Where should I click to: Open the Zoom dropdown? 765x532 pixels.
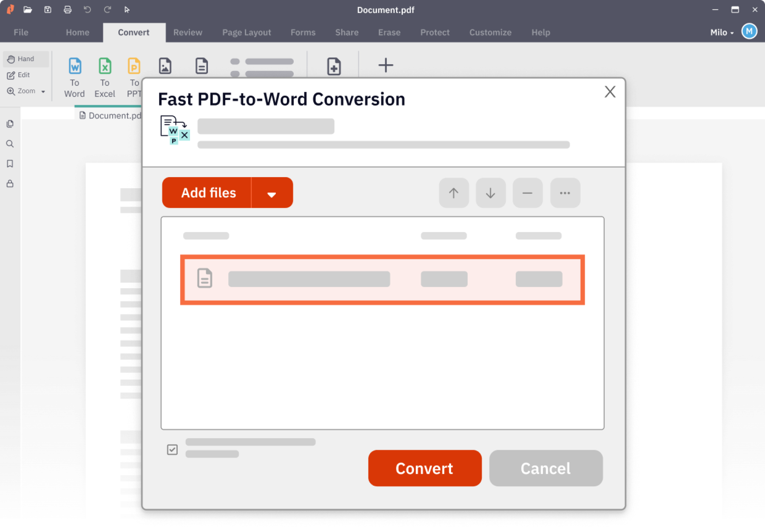[42, 91]
